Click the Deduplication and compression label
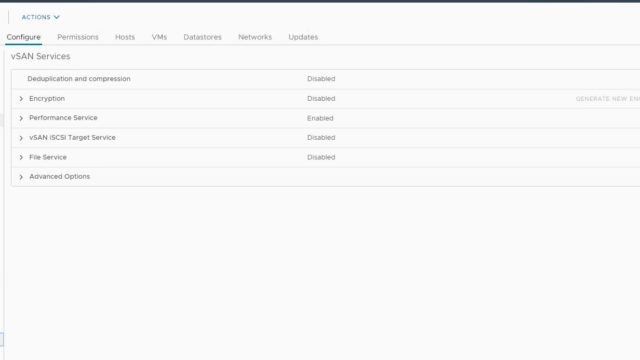Image resolution: width=640 pixels, height=360 pixels. point(79,79)
